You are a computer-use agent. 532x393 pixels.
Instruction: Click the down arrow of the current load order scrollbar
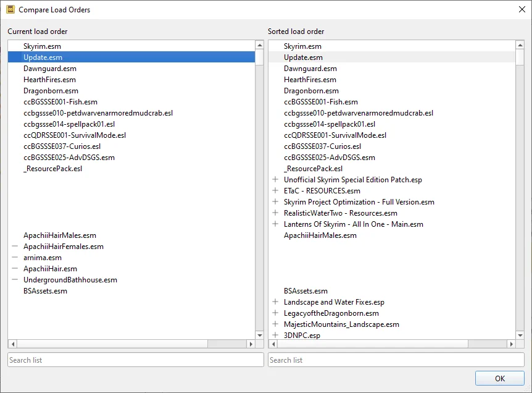pos(260,335)
